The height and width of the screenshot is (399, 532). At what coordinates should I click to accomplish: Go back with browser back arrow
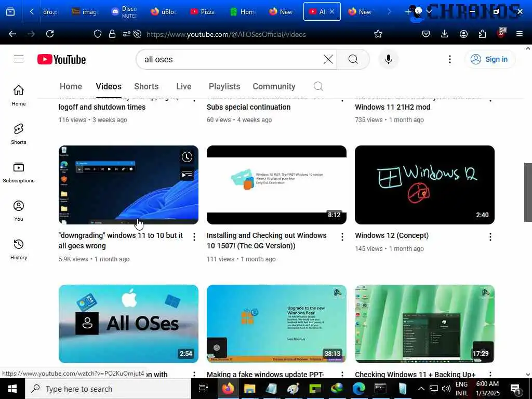[x=12, y=34]
